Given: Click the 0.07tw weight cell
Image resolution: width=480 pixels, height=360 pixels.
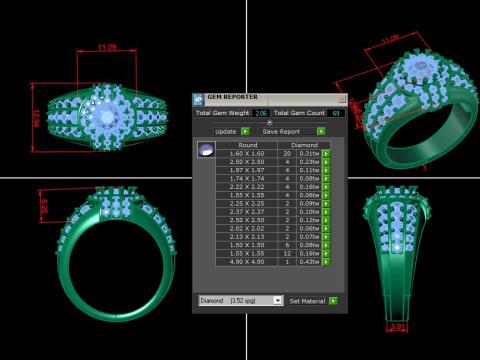Looking at the screenshot, I should pos(309,237).
